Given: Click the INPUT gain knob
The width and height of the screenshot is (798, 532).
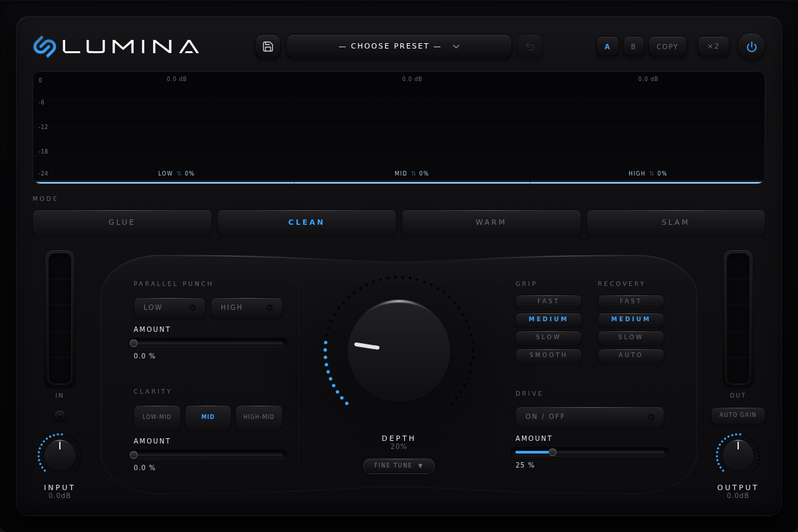Looking at the screenshot, I should [x=60, y=455].
